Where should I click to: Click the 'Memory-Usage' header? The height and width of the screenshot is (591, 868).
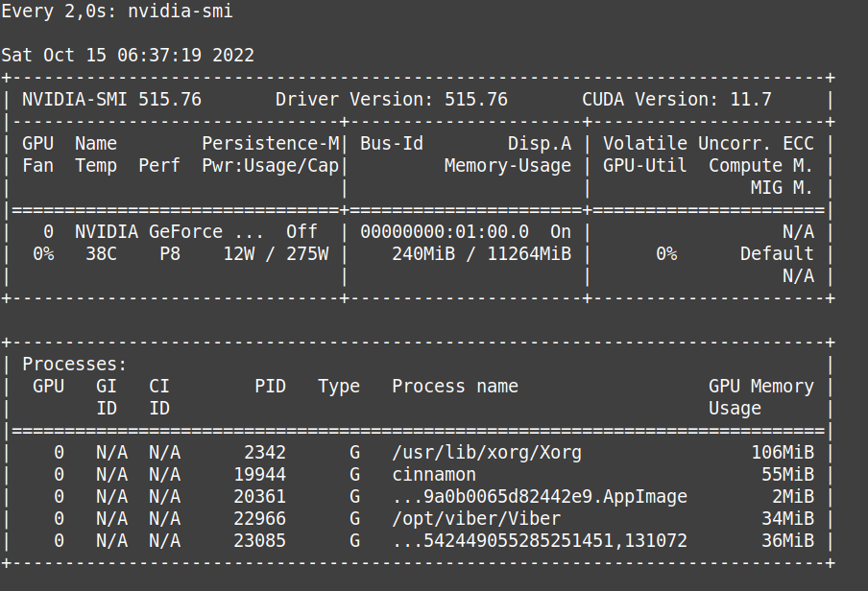[x=508, y=166]
